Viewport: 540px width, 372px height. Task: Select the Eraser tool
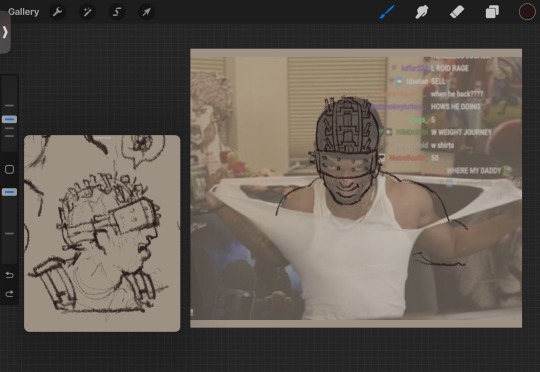coord(457,12)
